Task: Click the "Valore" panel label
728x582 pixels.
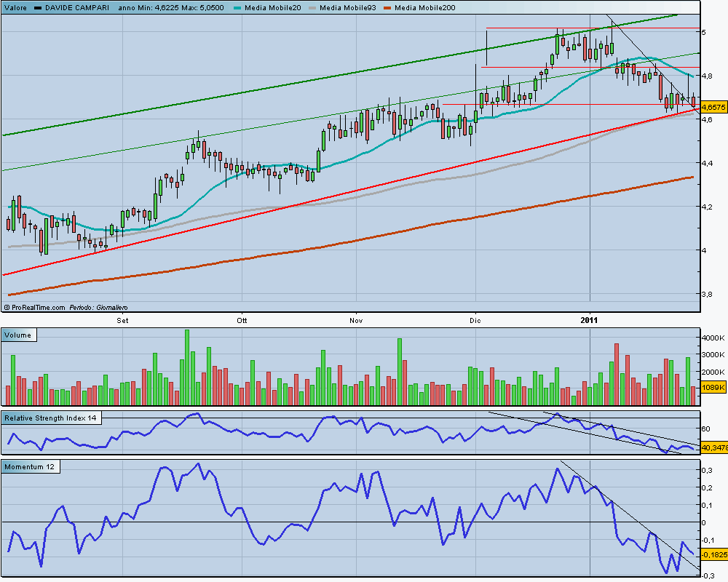Action: [15, 7]
